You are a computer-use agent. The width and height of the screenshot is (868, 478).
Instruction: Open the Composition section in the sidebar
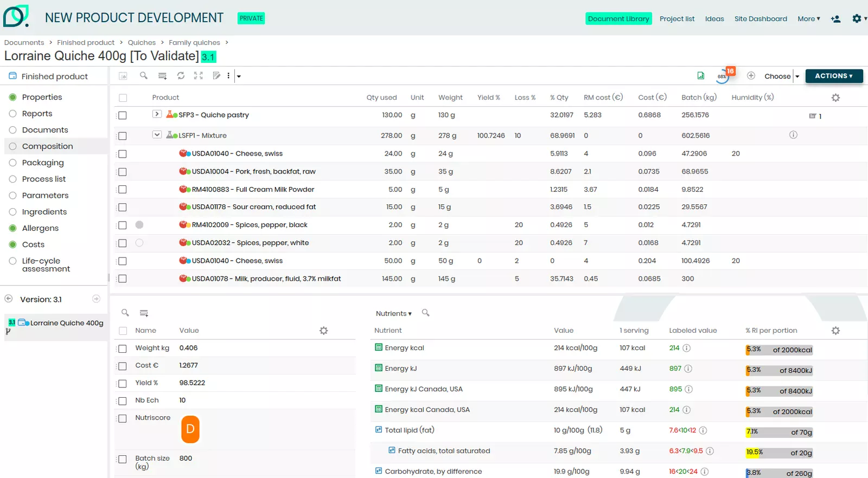pos(47,146)
